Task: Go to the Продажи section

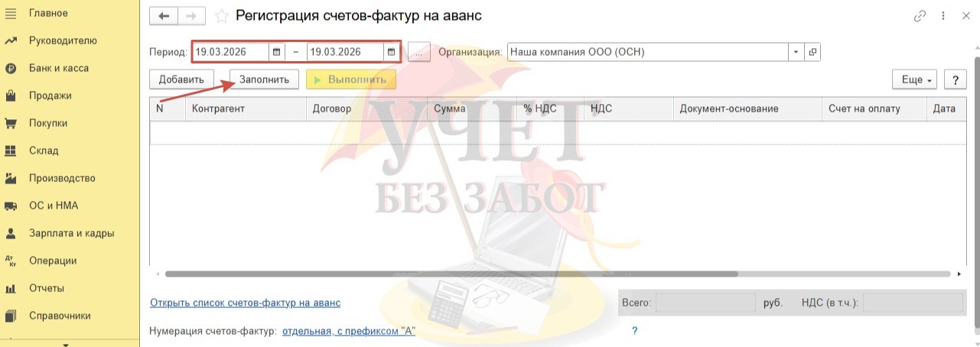Action: (x=50, y=96)
